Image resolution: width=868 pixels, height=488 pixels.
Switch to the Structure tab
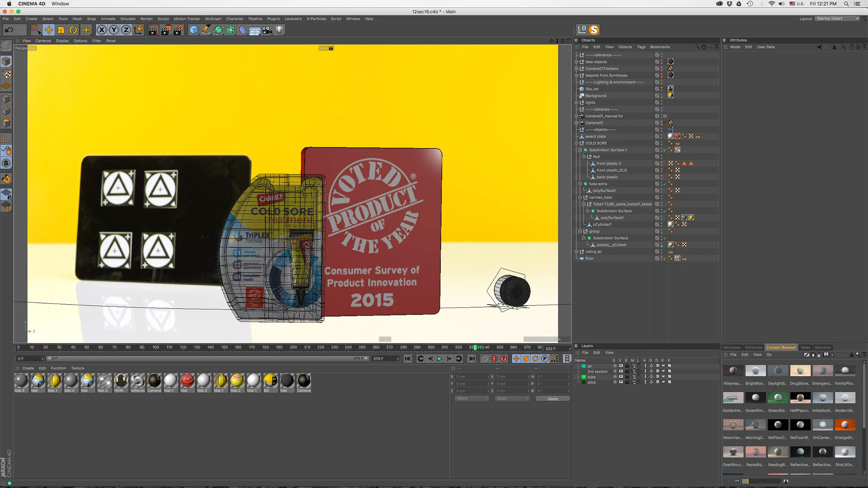click(823, 347)
